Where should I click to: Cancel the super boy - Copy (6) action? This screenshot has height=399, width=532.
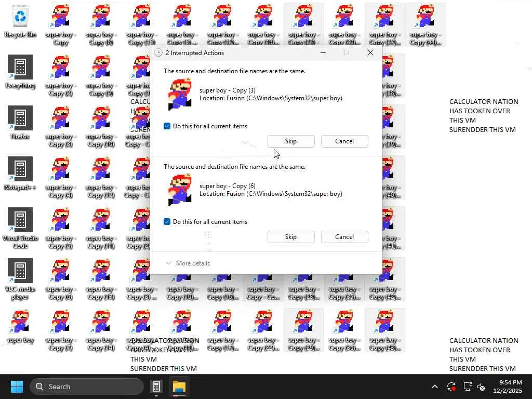(344, 237)
